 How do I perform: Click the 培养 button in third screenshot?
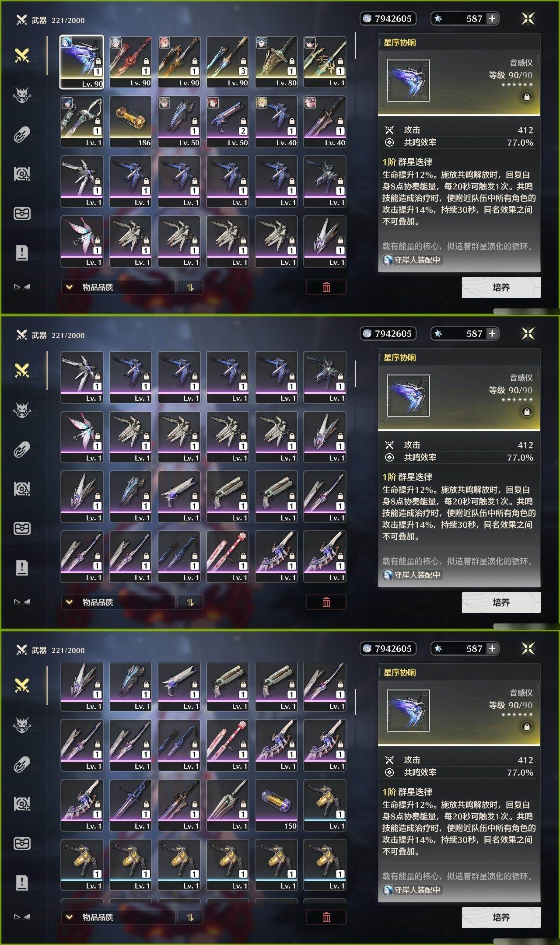pyautogui.click(x=501, y=917)
